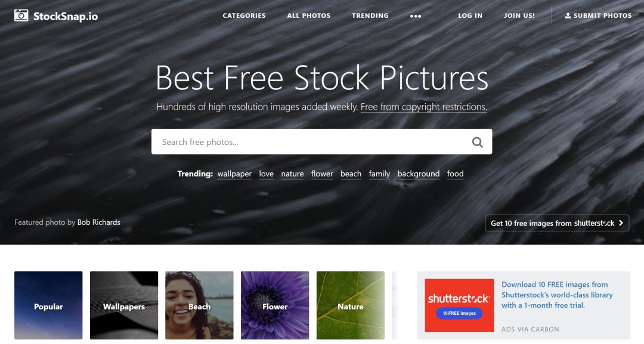This screenshot has height=344, width=644.
Task: Open the Trending menu item
Action: [370, 16]
